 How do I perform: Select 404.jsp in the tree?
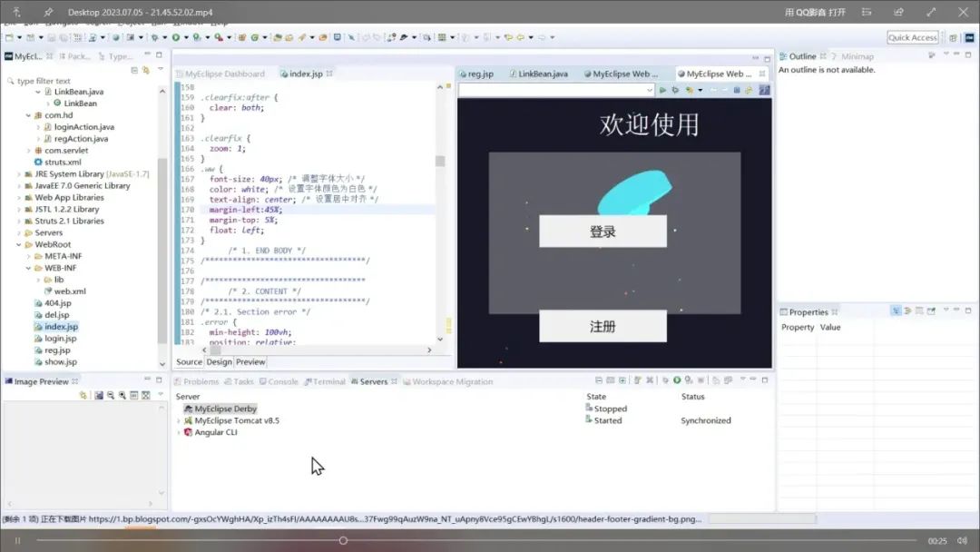(x=57, y=303)
